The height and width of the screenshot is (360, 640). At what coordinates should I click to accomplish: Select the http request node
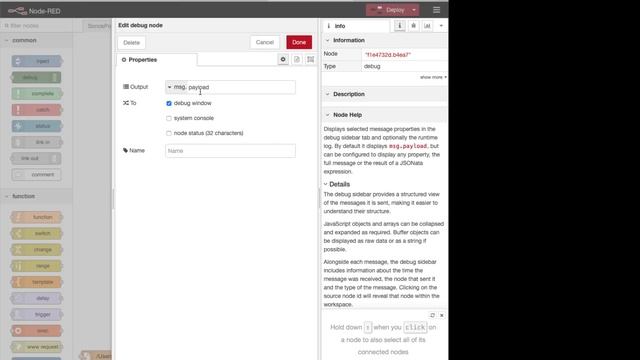point(37,347)
